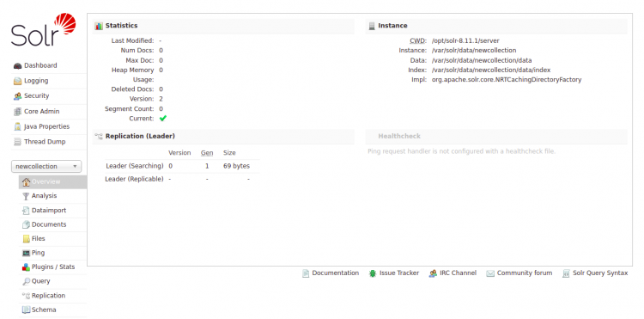This screenshot has width=644, height=319.
Task: Click the Plugins / Stats blocks icon
Action: click(x=26, y=267)
